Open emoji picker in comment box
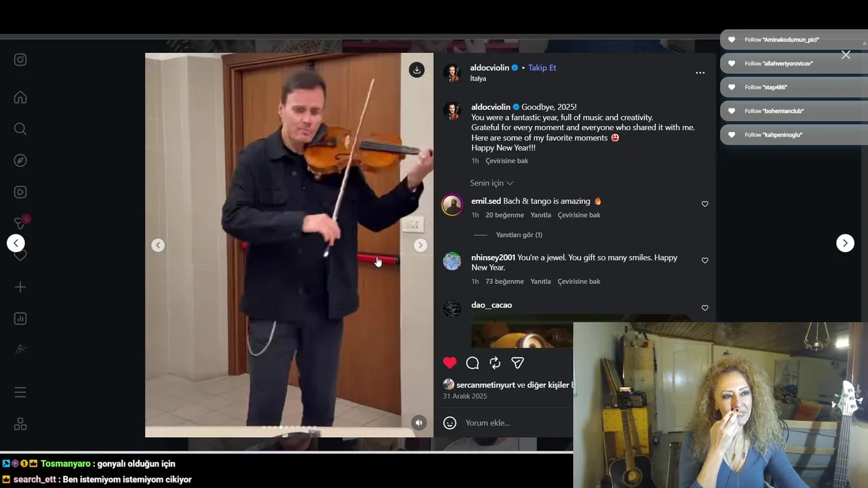Image resolution: width=868 pixels, height=488 pixels. 450,423
